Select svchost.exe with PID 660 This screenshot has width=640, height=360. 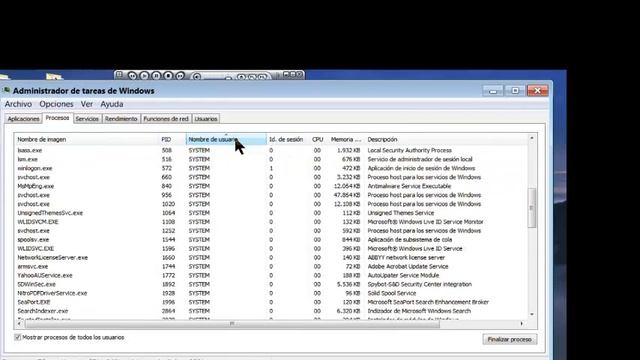(x=271, y=177)
